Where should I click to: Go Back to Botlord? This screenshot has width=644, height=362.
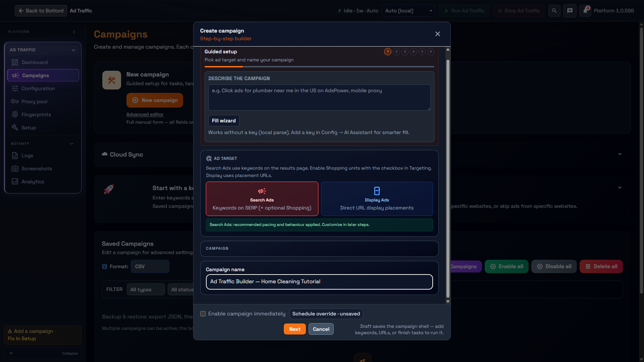pyautogui.click(x=41, y=11)
